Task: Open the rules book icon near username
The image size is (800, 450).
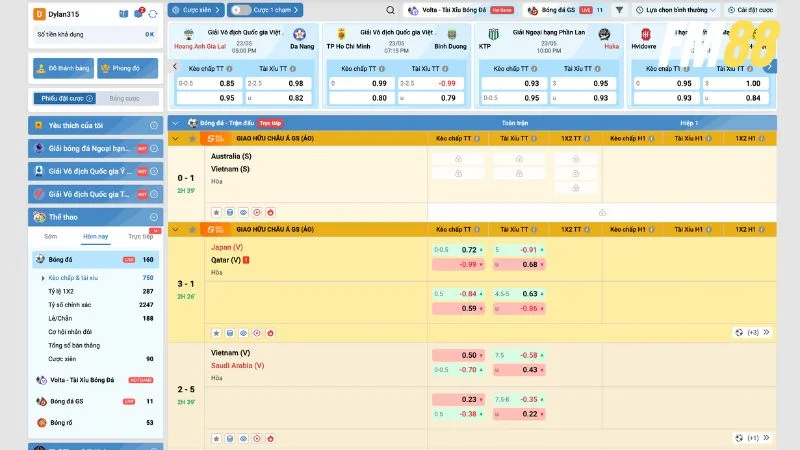Action: point(123,14)
